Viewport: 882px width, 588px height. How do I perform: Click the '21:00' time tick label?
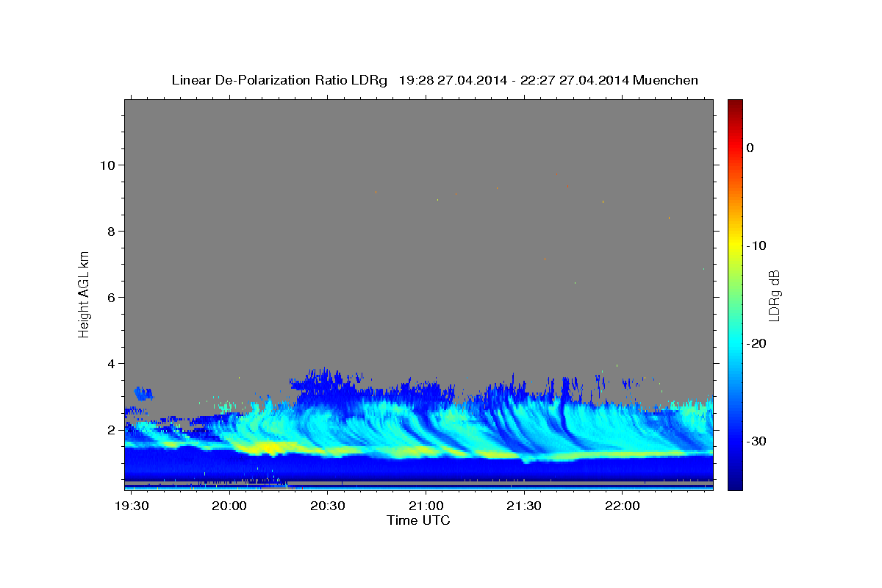point(426,506)
